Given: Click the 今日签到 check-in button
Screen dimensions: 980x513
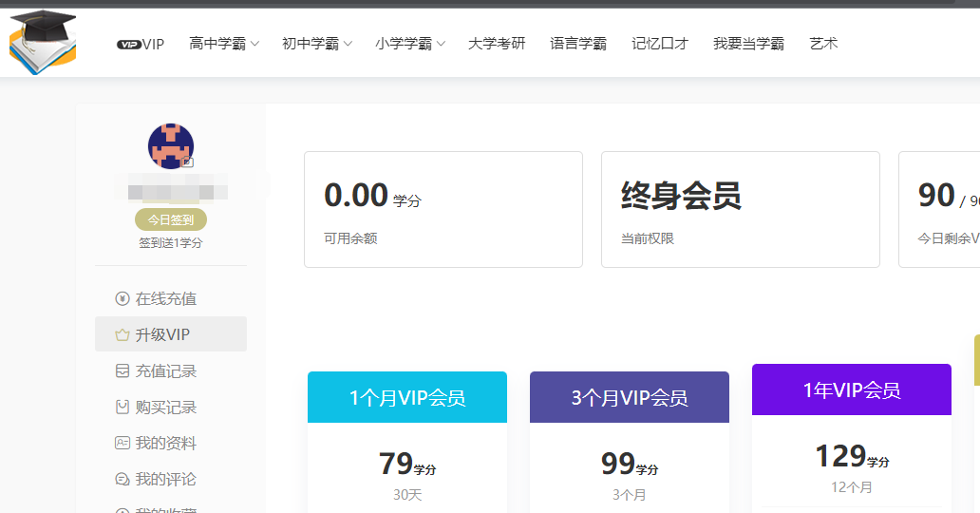Looking at the screenshot, I should [x=171, y=219].
